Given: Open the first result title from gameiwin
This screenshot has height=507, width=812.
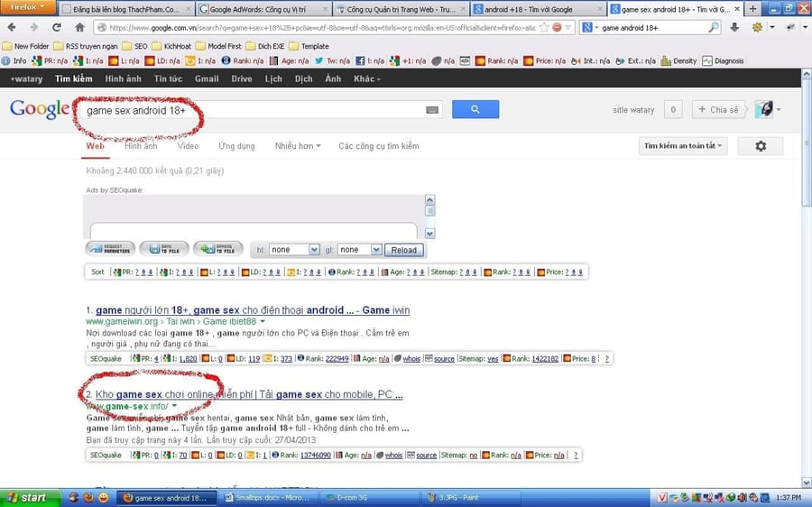Looking at the screenshot, I should [253, 310].
